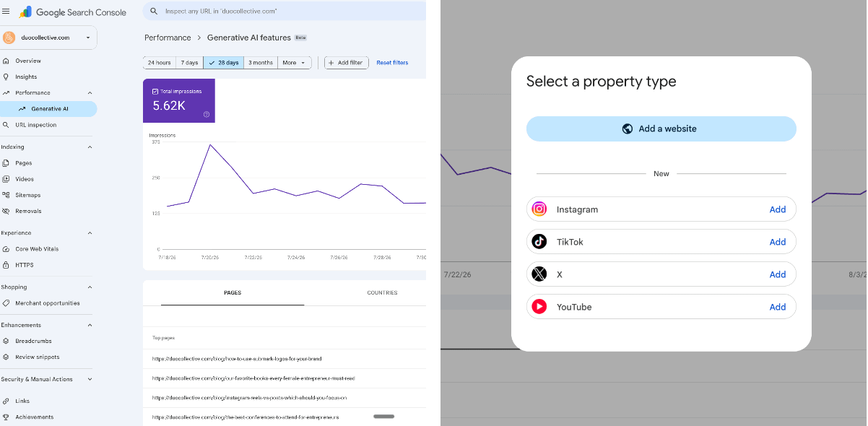Click the X logo in property dialog
This screenshot has height=426, width=868.
click(539, 274)
